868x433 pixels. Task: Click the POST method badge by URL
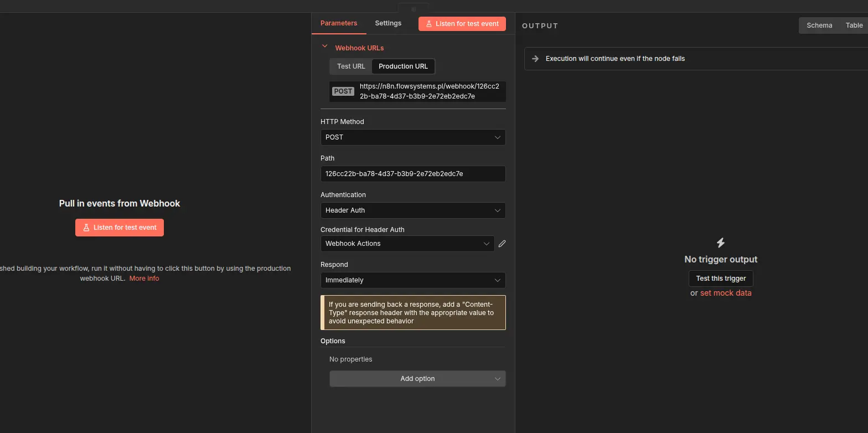click(343, 91)
